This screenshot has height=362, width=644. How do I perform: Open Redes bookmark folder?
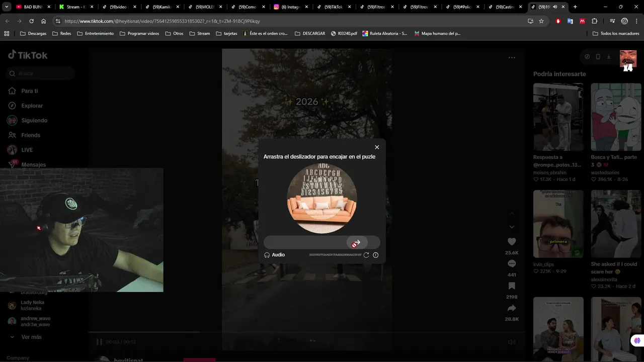[x=63, y=34]
